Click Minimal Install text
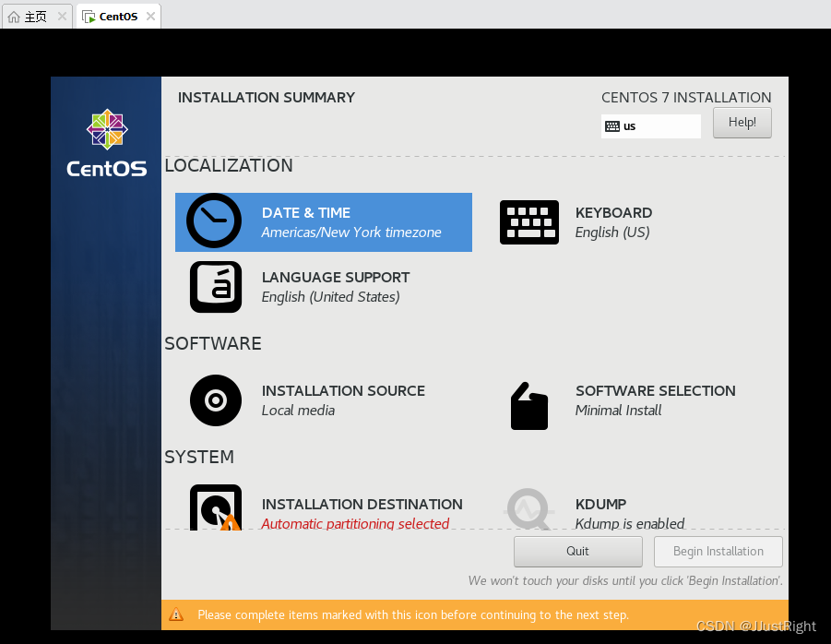This screenshot has height=644, width=831. click(619, 411)
